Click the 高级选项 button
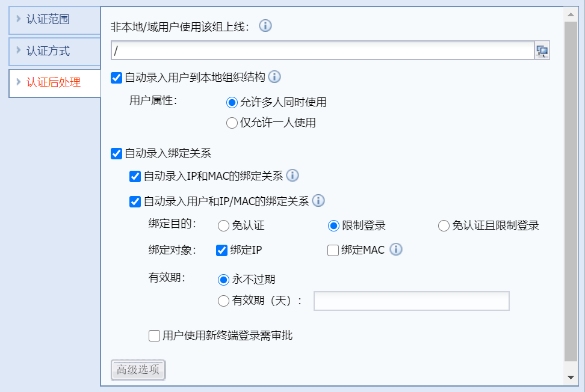This screenshot has width=585, height=392. (x=138, y=370)
